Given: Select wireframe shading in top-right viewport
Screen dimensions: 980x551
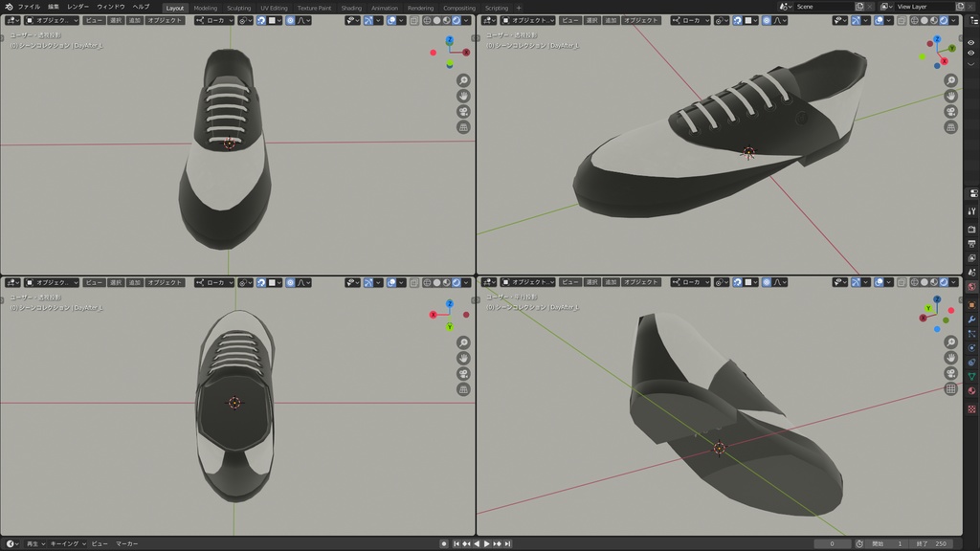Looking at the screenshot, I should [x=914, y=21].
